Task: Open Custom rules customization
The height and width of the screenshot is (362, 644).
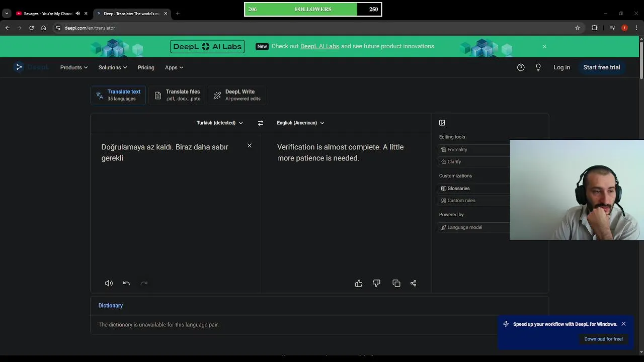Action: 474,200
